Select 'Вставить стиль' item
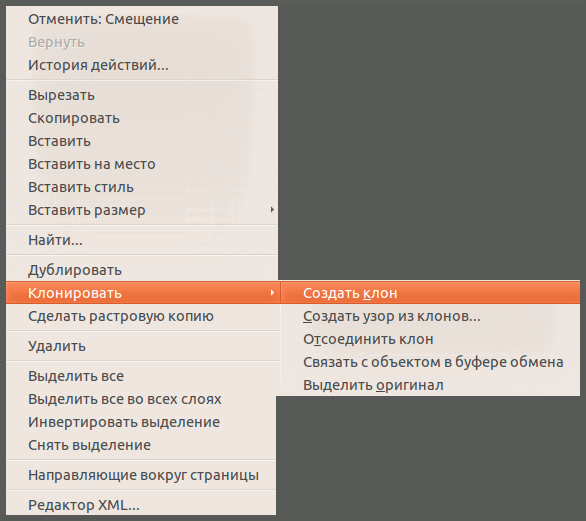Screen dimensions: 586x521 pos(142,187)
